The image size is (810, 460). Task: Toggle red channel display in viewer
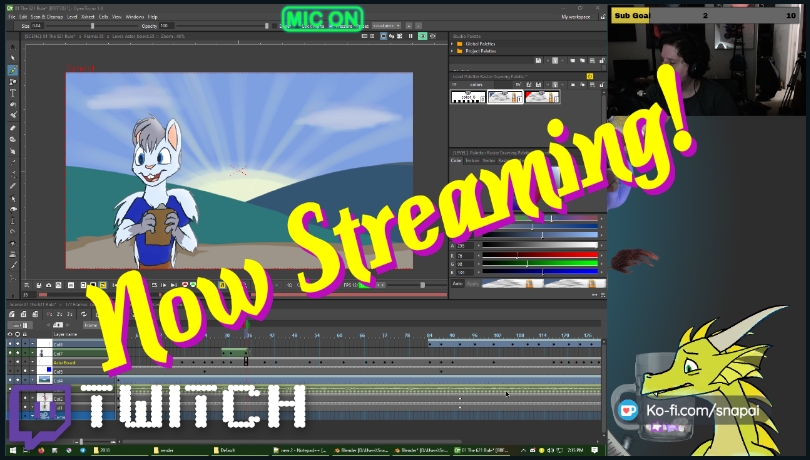185,285
